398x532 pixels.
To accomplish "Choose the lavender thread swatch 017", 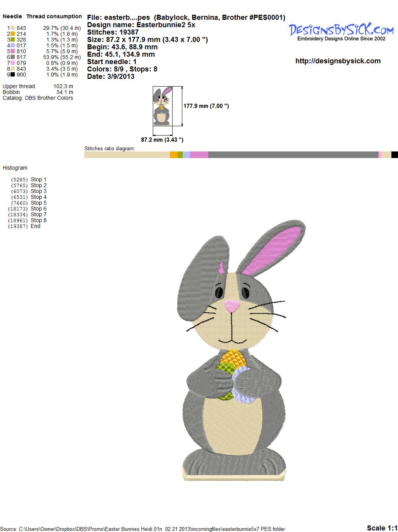I will click(13, 45).
